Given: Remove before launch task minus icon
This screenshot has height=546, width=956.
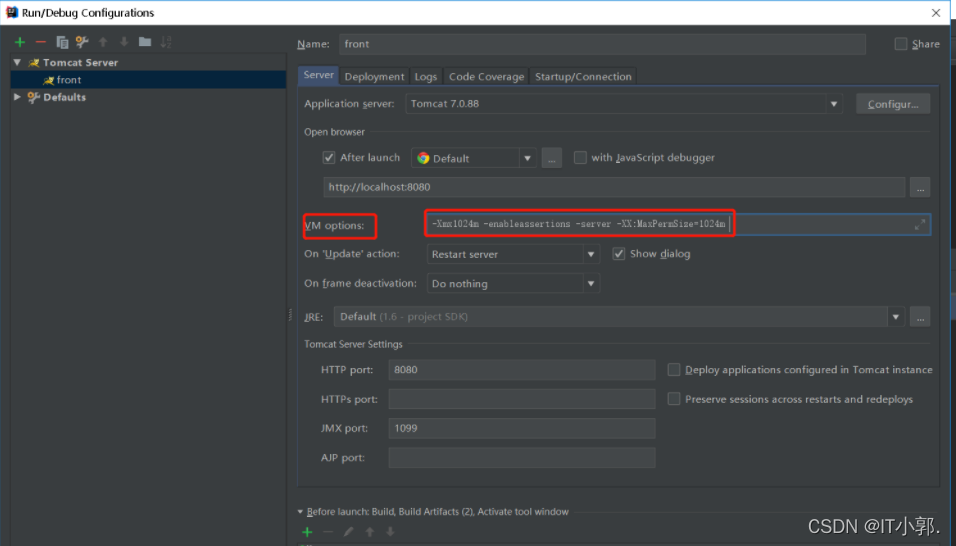Looking at the screenshot, I should pos(328,532).
